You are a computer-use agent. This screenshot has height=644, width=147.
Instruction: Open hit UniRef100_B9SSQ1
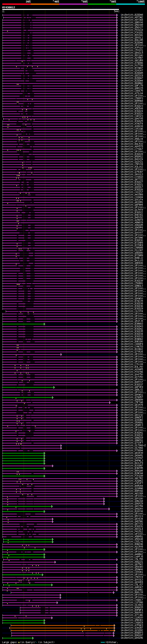point(132,35)
